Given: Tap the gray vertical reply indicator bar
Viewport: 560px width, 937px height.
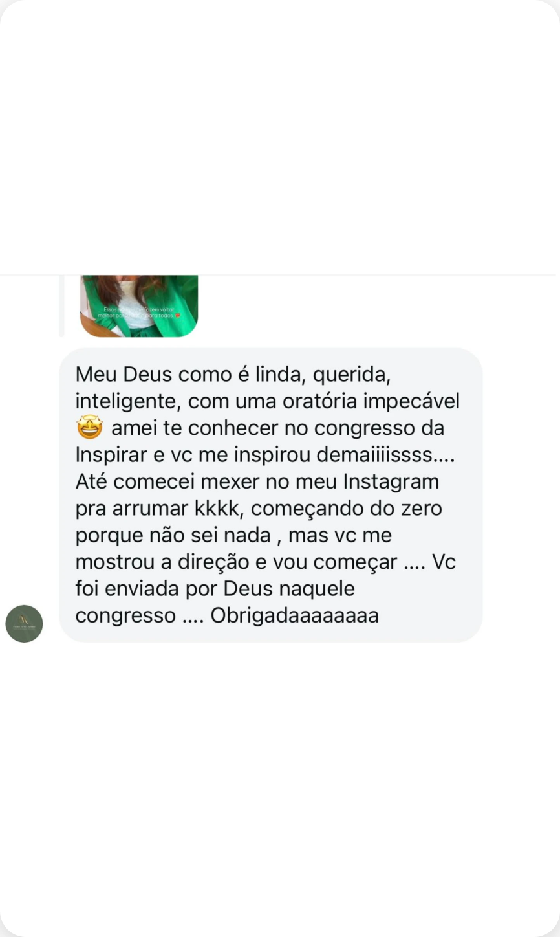Looking at the screenshot, I should [x=62, y=306].
